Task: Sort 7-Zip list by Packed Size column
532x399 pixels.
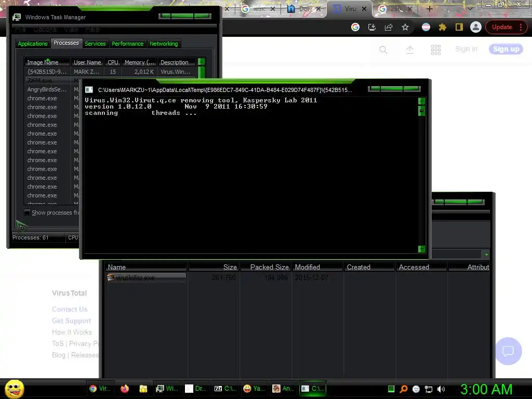Action: (x=265, y=267)
